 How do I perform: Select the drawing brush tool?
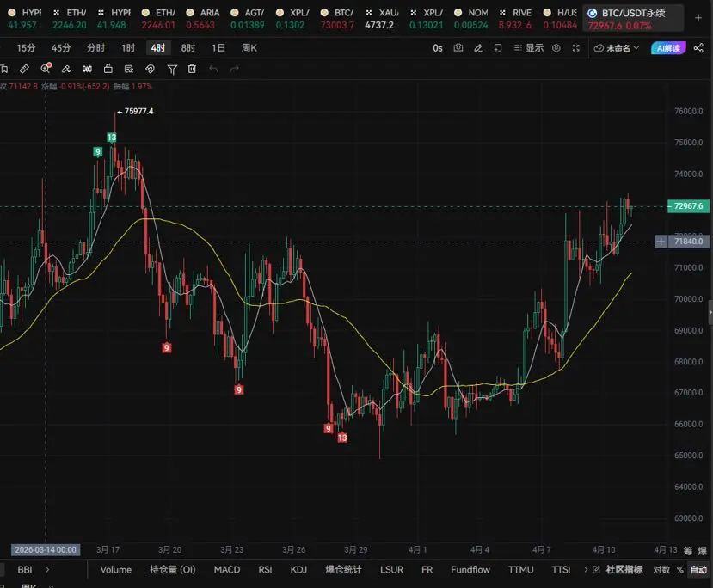click(x=66, y=69)
